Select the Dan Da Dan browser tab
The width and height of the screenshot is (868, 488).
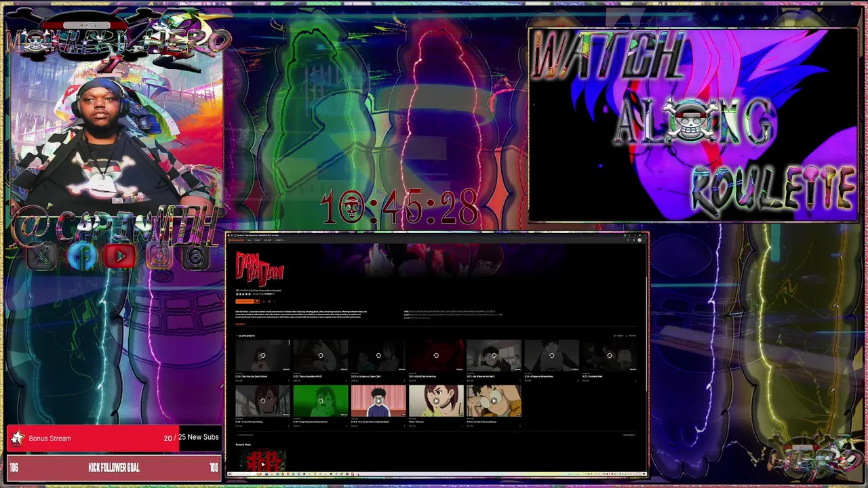(258, 235)
